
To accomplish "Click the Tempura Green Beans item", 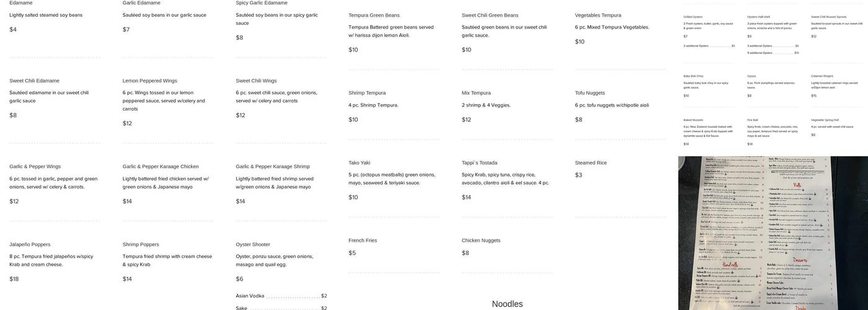I will (x=374, y=15).
